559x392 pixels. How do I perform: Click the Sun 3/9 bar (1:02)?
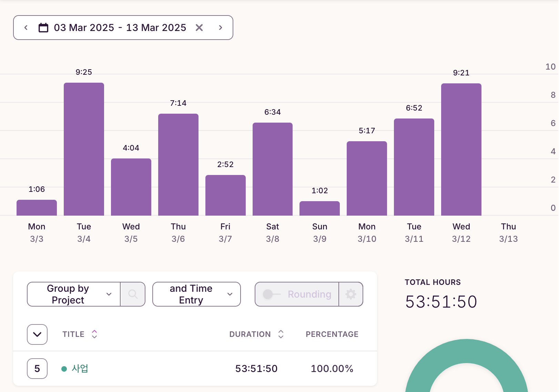[319, 208]
